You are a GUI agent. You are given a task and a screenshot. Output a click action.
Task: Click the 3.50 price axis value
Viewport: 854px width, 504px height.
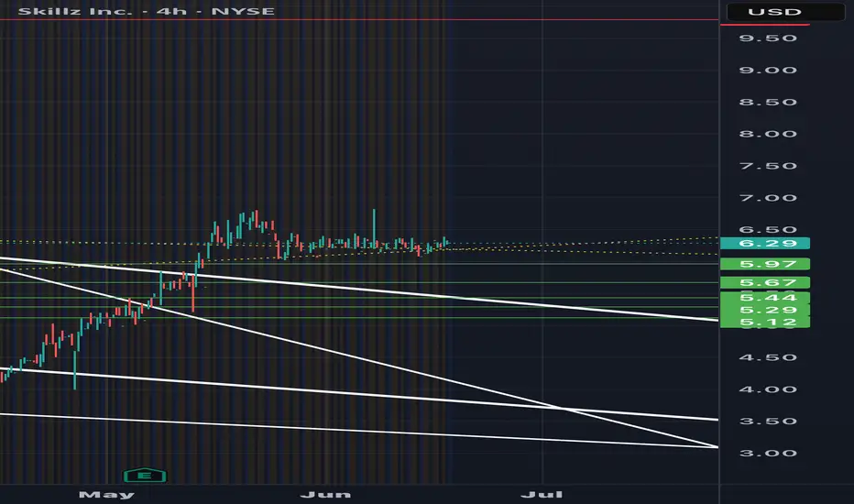(x=768, y=422)
